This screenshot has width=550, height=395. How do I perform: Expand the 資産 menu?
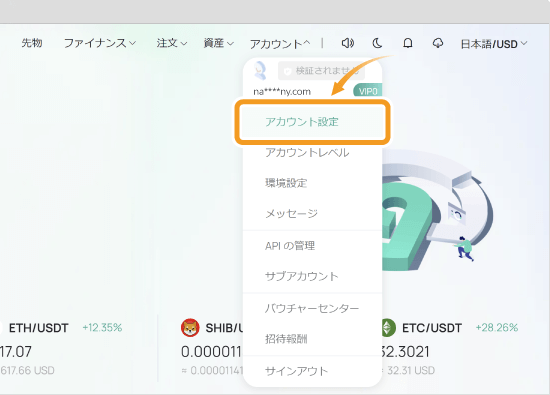click(219, 43)
